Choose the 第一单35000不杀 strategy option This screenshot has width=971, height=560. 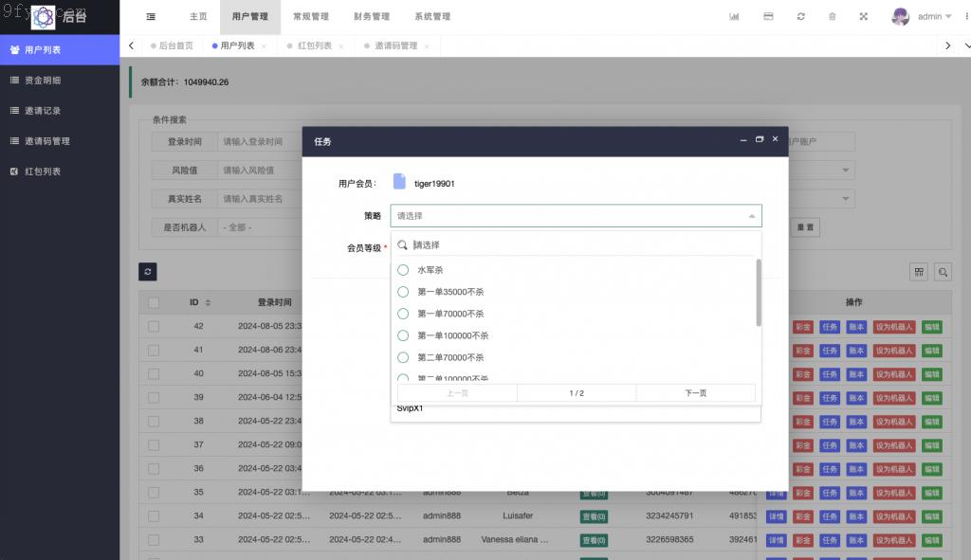click(x=403, y=292)
